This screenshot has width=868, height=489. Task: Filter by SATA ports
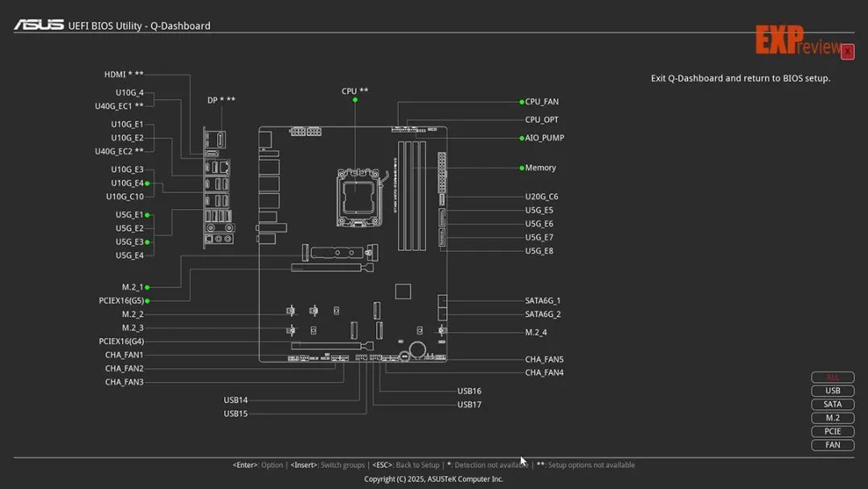[833, 405]
